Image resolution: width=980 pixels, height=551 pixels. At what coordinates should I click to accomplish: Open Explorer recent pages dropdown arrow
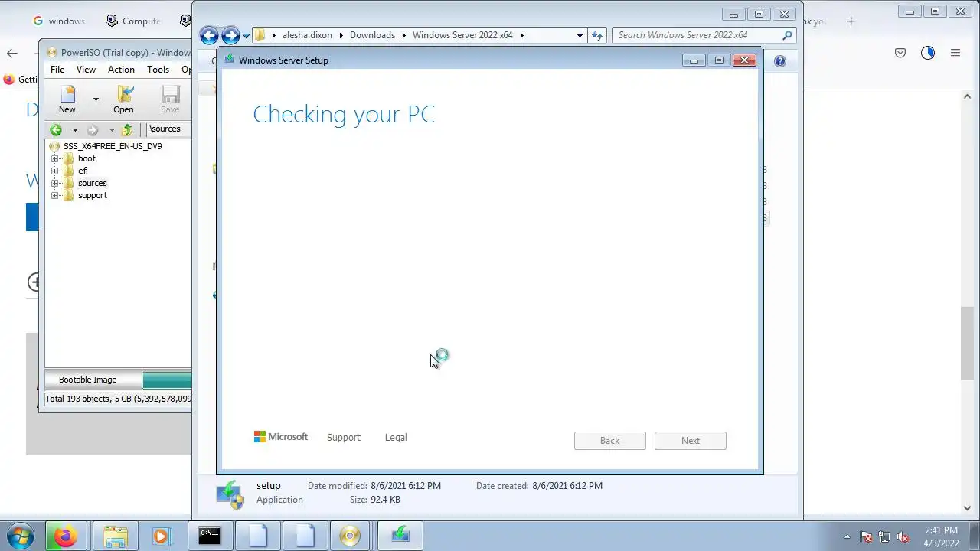coord(246,35)
